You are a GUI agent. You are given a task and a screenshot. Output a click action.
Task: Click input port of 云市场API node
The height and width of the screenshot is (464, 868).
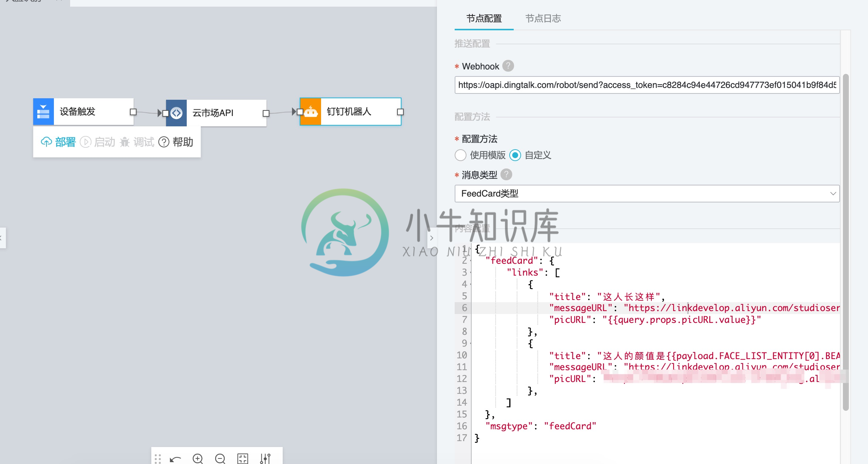[x=166, y=113]
